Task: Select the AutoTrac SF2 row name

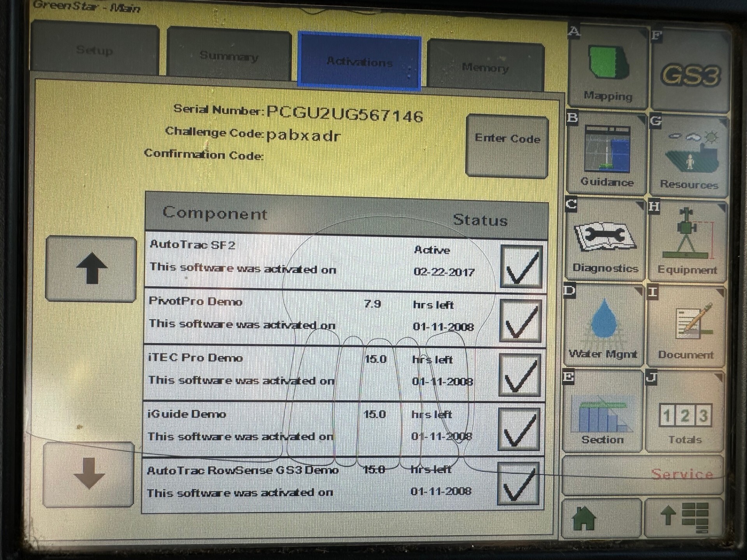Action: pyautogui.click(x=193, y=245)
